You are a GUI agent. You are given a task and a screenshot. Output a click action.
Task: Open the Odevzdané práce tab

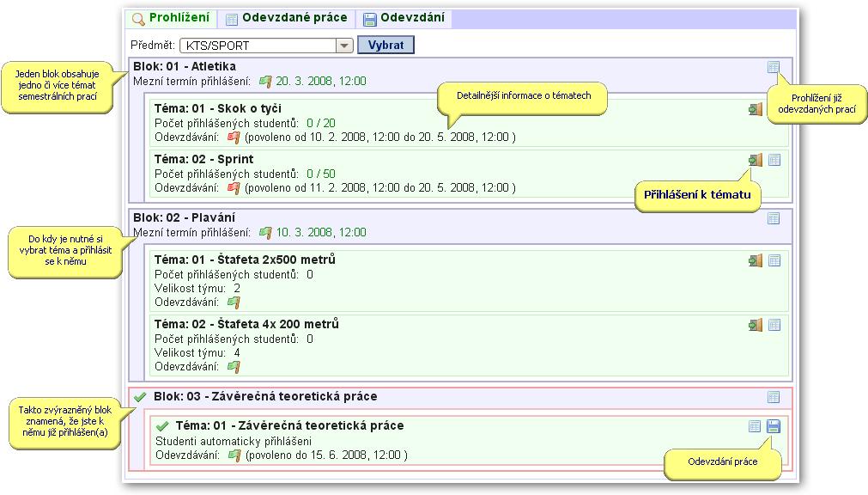[x=287, y=18]
